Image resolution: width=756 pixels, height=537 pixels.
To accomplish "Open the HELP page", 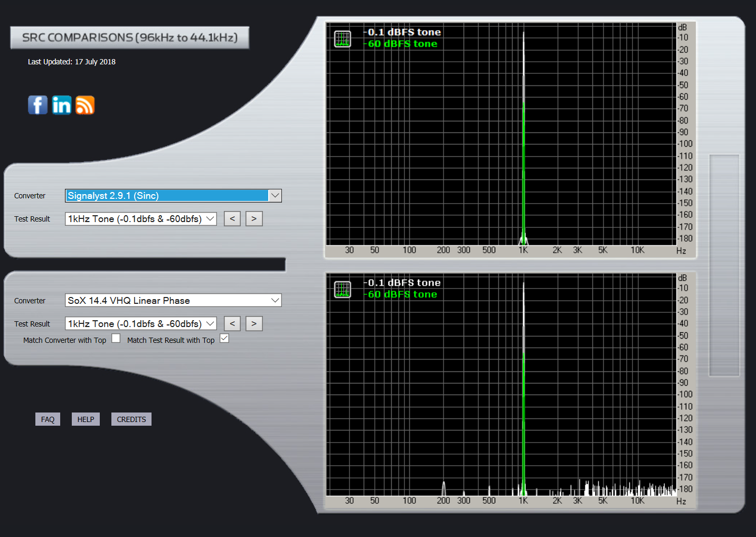I will pos(86,419).
